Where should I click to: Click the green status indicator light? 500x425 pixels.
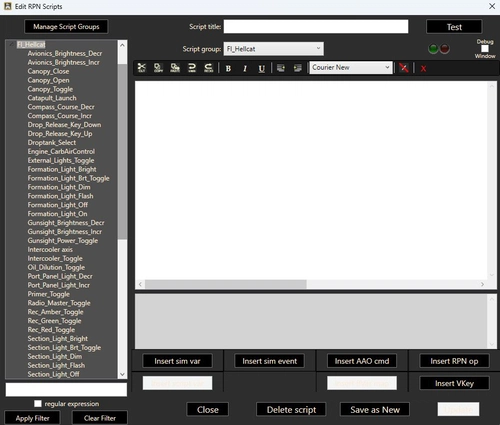[x=433, y=49]
